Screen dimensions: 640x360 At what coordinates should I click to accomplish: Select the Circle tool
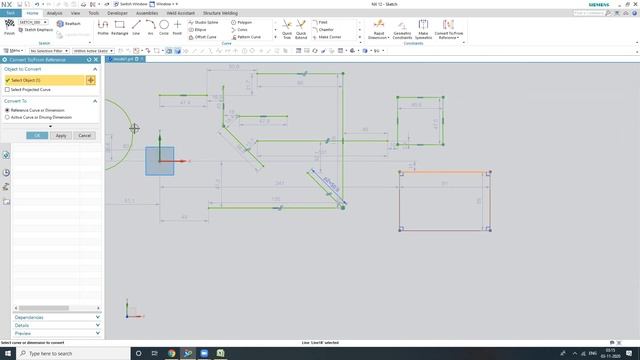tap(164, 28)
